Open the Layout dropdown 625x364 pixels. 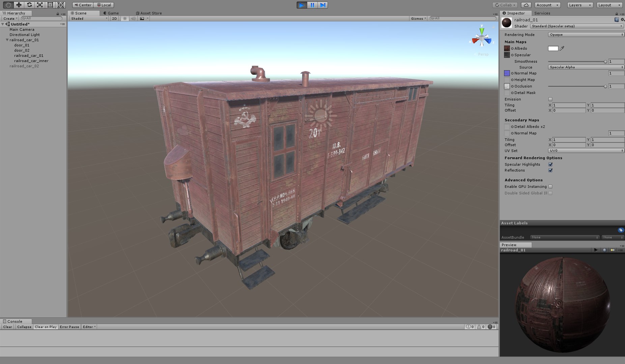click(x=609, y=5)
